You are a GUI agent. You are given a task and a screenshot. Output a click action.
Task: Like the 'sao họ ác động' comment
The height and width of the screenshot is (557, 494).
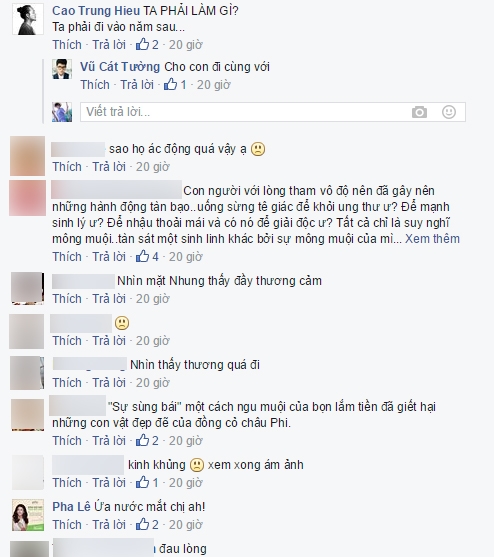tap(67, 167)
